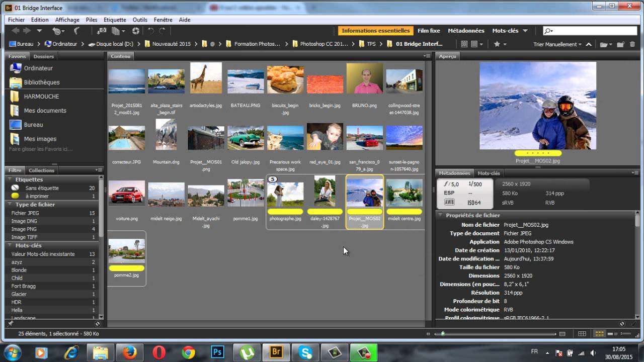Open the 'Trier Manuellement' sort dropdown
Screen dimensions: 644x362
coord(557,44)
